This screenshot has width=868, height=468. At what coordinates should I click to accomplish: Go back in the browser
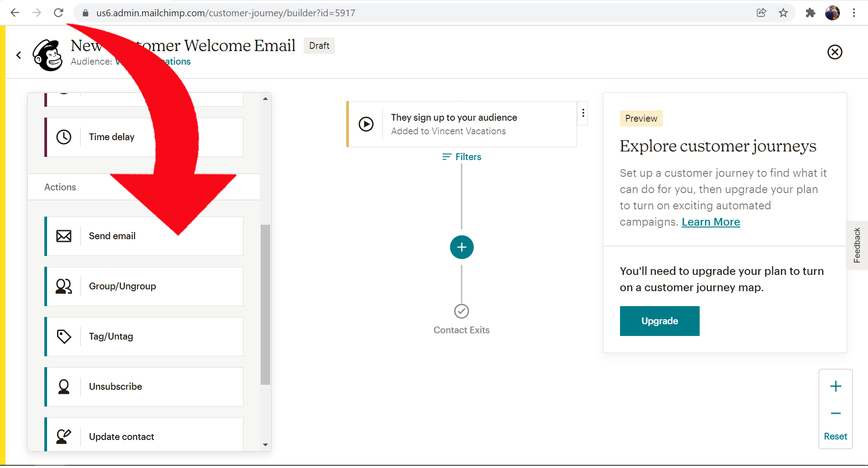(15, 13)
